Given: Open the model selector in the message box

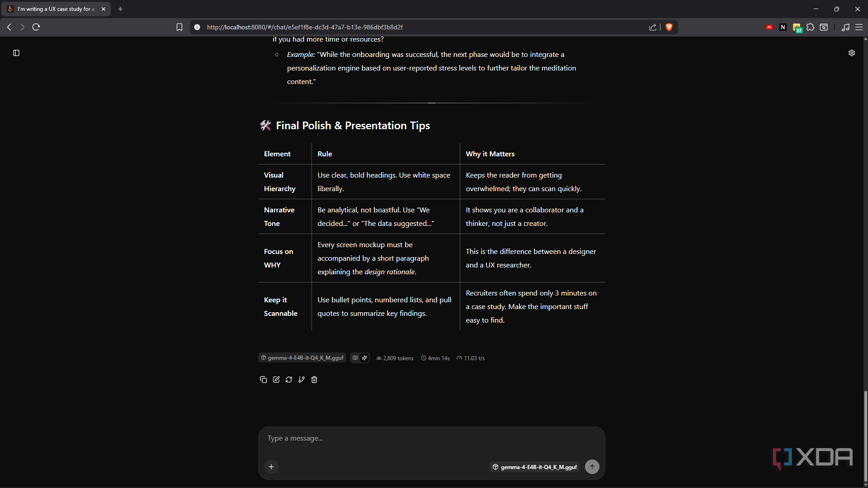Looking at the screenshot, I should (x=534, y=467).
